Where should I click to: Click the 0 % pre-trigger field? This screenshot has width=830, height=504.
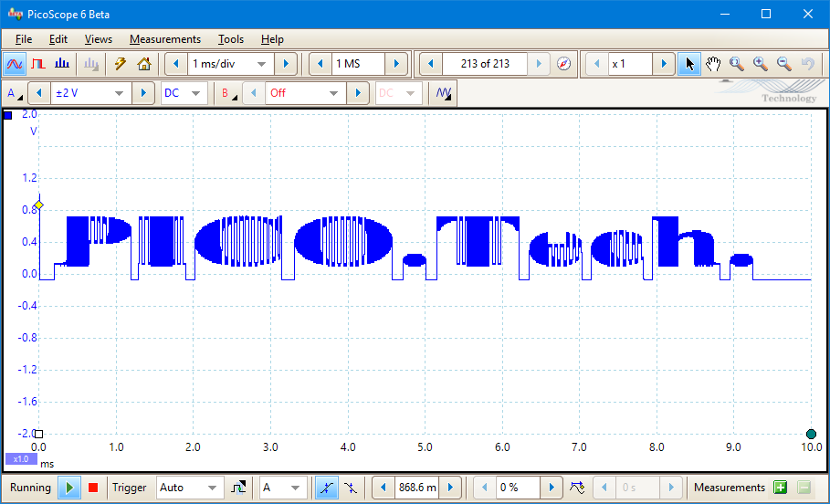[x=518, y=488]
